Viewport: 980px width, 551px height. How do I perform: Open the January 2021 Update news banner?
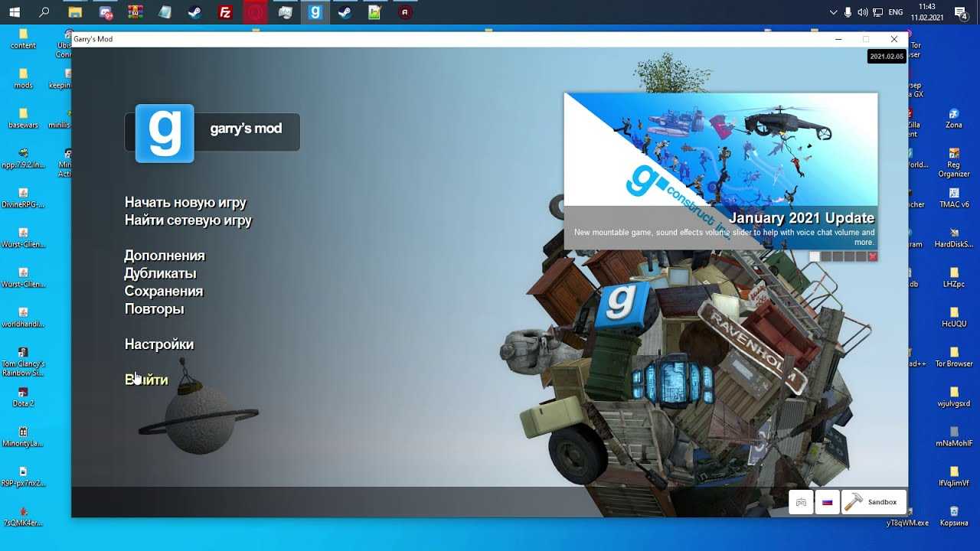click(720, 171)
